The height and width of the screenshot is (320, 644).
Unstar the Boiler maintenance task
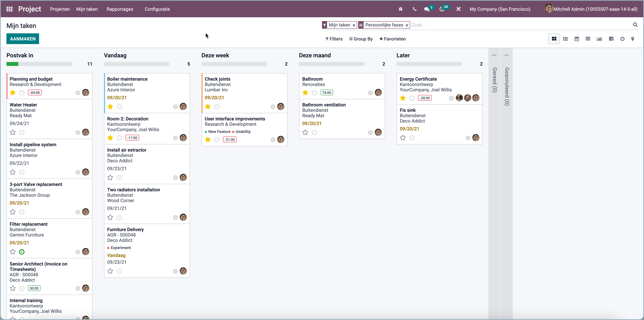pos(110,107)
